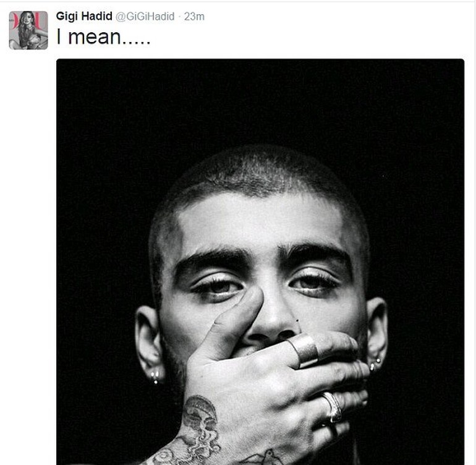Click the left eye in the photo
The image size is (476, 465).
click(218, 286)
